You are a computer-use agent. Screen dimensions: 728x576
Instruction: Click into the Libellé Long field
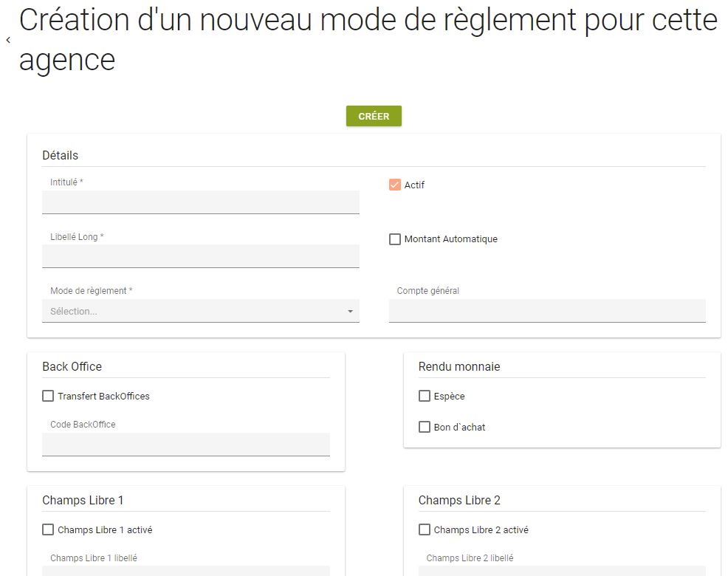tap(200, 256)
